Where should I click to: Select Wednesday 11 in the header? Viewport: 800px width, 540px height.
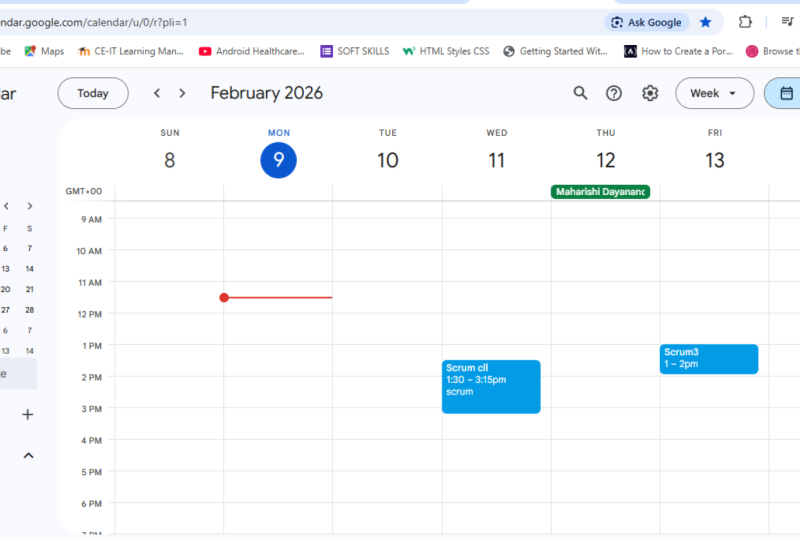tap(496, 160)
